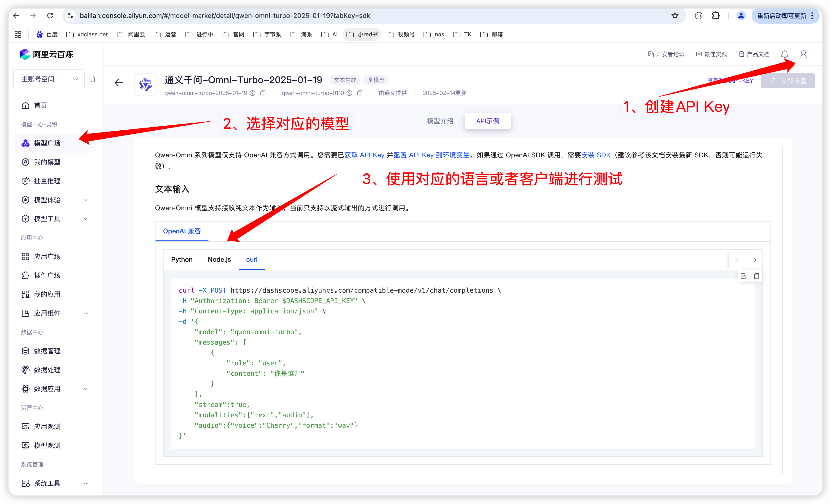The image size is (831, 504).
Task: Open 模型广场 in the sidebar
Action: (x=47, y=143)
